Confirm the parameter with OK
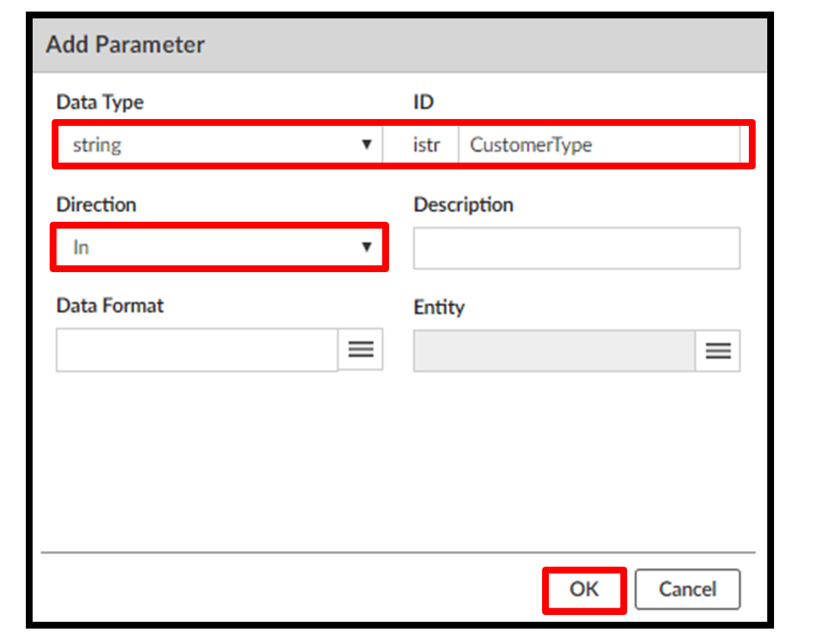 [584, 589]
